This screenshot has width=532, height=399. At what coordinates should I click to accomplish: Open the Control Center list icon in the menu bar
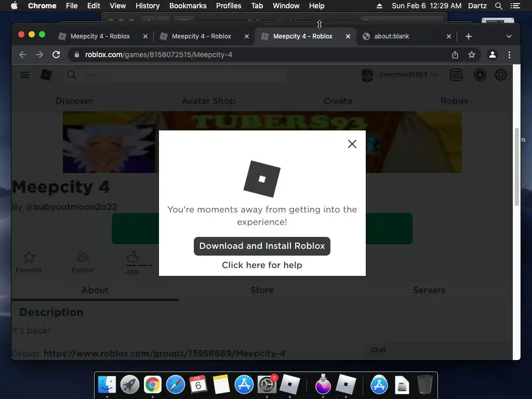515,6
